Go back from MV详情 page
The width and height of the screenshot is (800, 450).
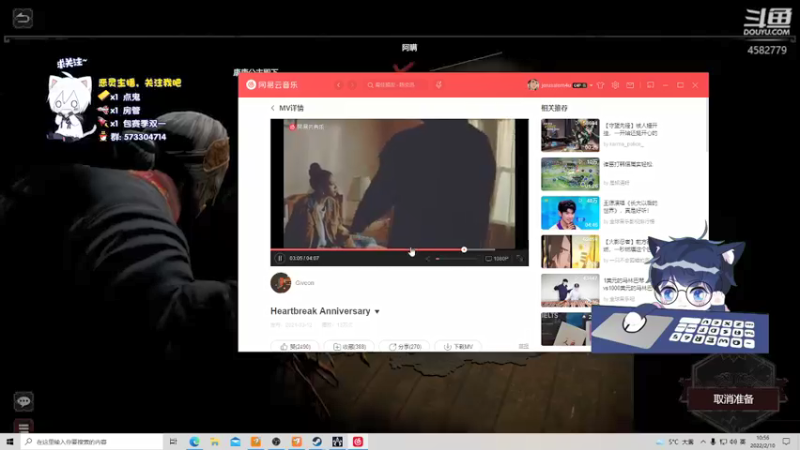(272, 108)
